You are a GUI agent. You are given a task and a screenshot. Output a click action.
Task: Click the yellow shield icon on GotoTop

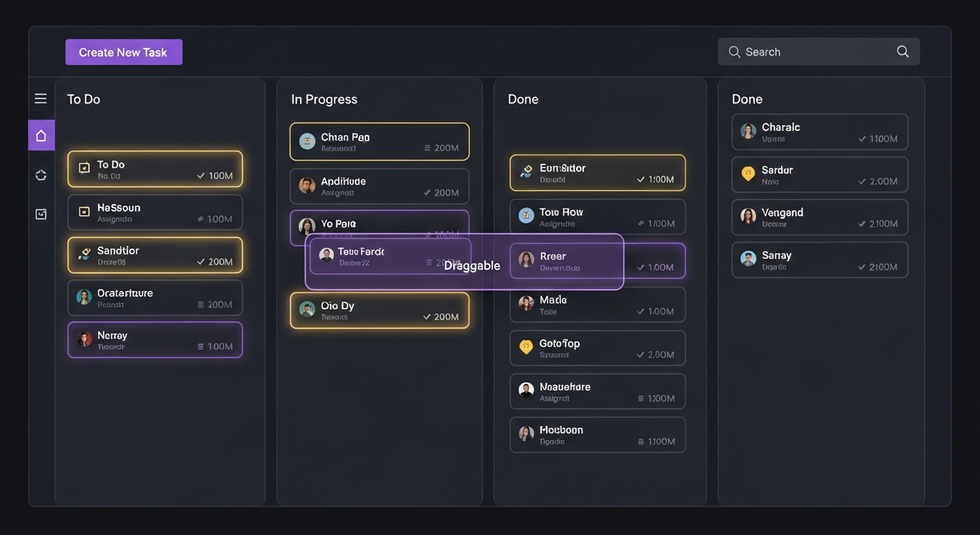(x=526, y=346)
